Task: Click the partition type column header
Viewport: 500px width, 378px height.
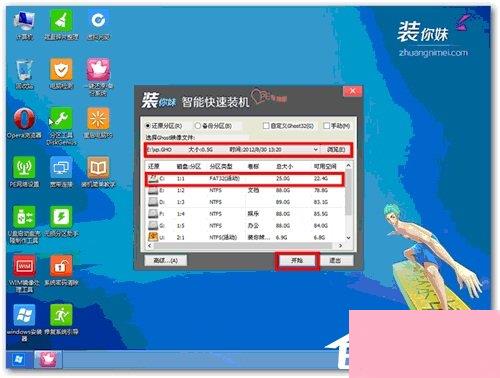Action: 221,166
